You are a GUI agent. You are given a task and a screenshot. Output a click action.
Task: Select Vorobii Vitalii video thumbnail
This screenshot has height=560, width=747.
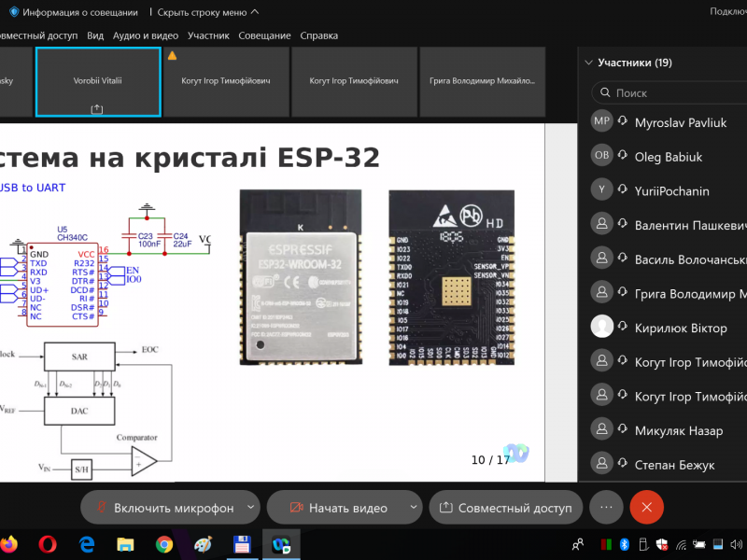coord(98,81)
